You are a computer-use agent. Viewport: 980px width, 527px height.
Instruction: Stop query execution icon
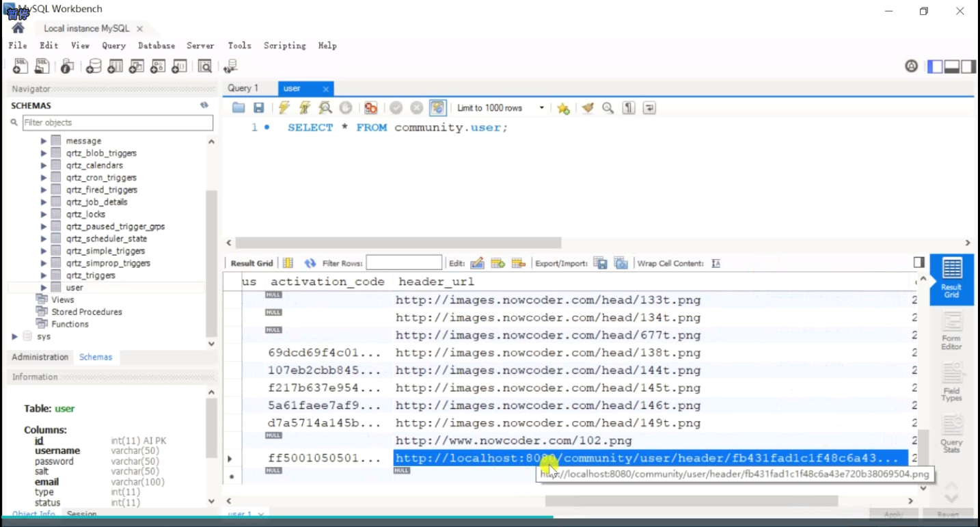(x=346, y=108)
